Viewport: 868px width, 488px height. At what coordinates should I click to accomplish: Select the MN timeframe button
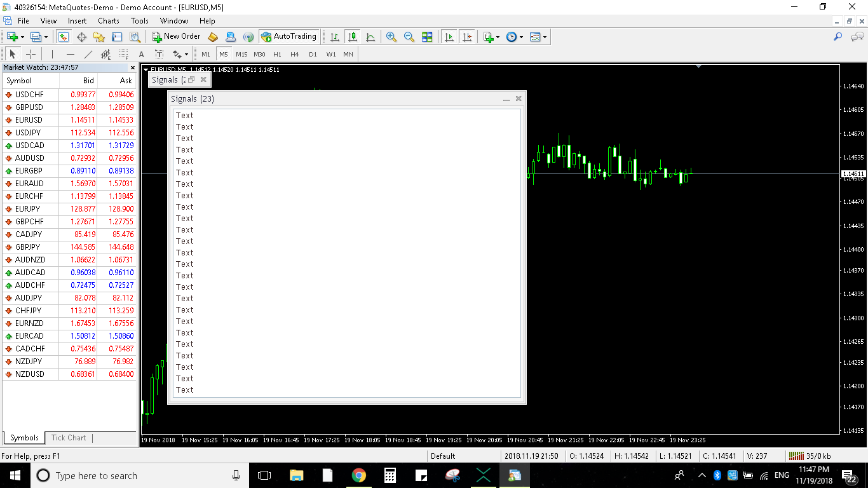(348, 54)
